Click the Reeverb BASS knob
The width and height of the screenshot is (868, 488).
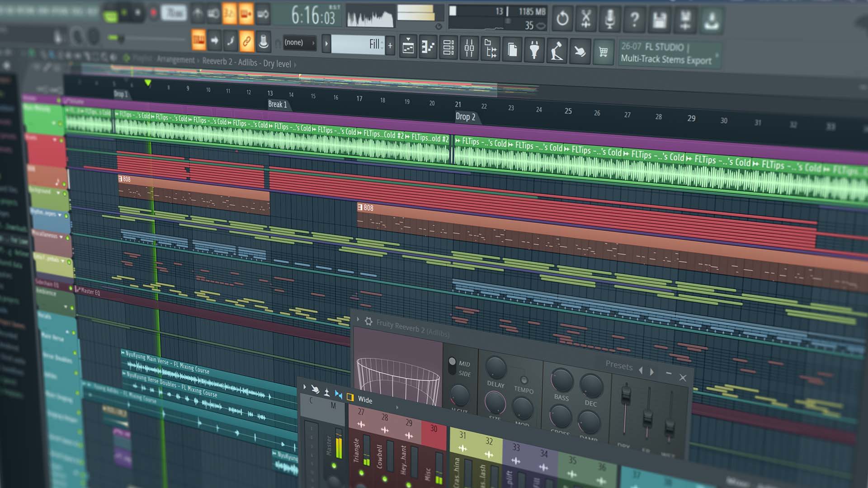point(561,380)
